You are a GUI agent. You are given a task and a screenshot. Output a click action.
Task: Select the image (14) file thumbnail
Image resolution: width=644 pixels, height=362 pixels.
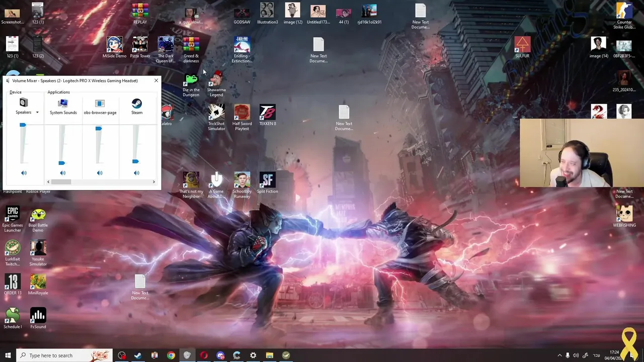(x=599, y=47)
